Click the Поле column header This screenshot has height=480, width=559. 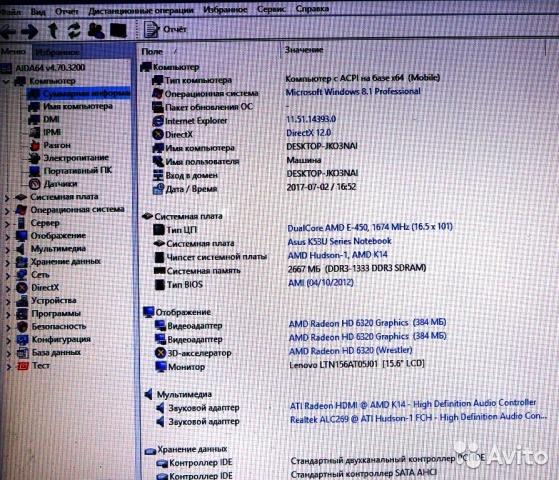pyautogui.click(x=152, y=52)
